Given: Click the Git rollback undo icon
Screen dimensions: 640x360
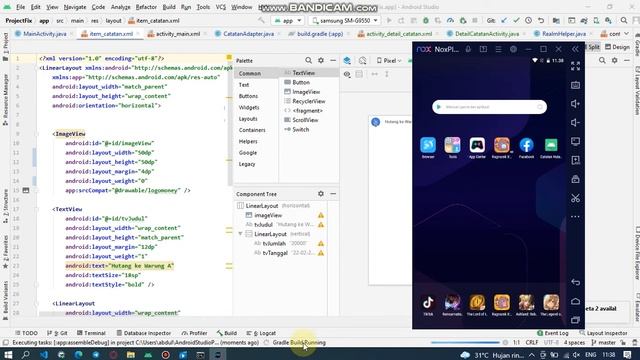Looking at the screenshot, I should click(541, 20).
